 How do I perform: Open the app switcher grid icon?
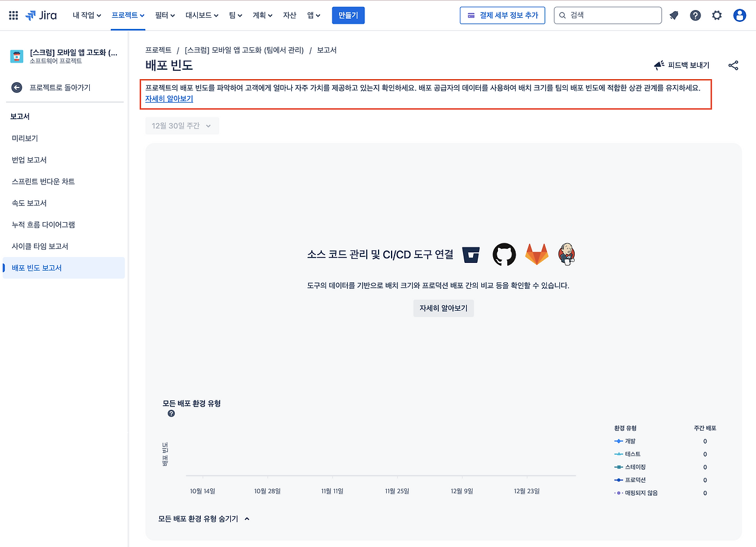click(13, 15)
